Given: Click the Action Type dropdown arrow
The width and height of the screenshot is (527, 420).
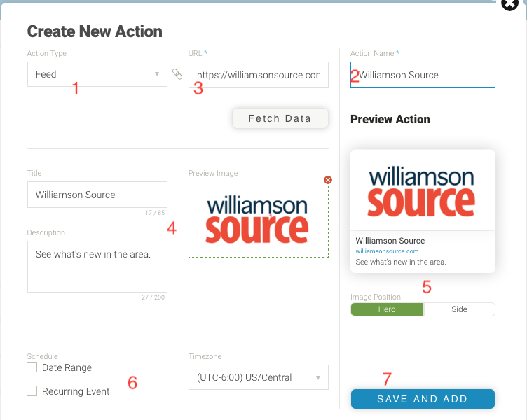Looking at the screenshot, I should (157, 74).
